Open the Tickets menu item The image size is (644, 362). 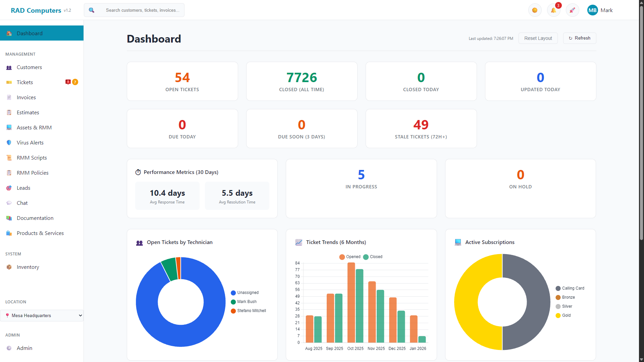click(25, 82)
